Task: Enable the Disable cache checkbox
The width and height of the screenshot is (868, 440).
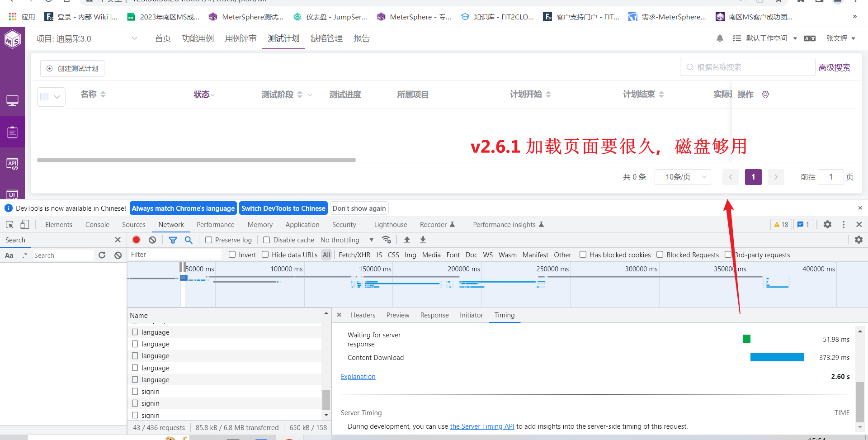Action: pyautogui.click(x=266, y=240)
